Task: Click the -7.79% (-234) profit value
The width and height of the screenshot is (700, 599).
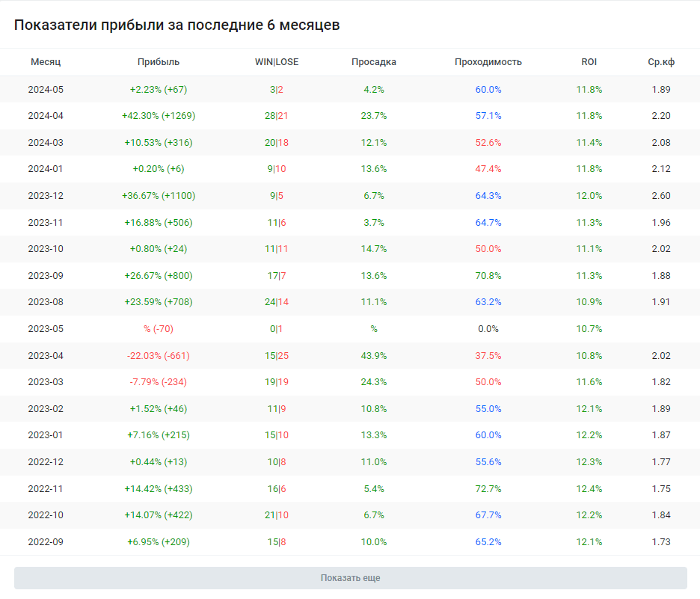Action: (x=159, y=382)
